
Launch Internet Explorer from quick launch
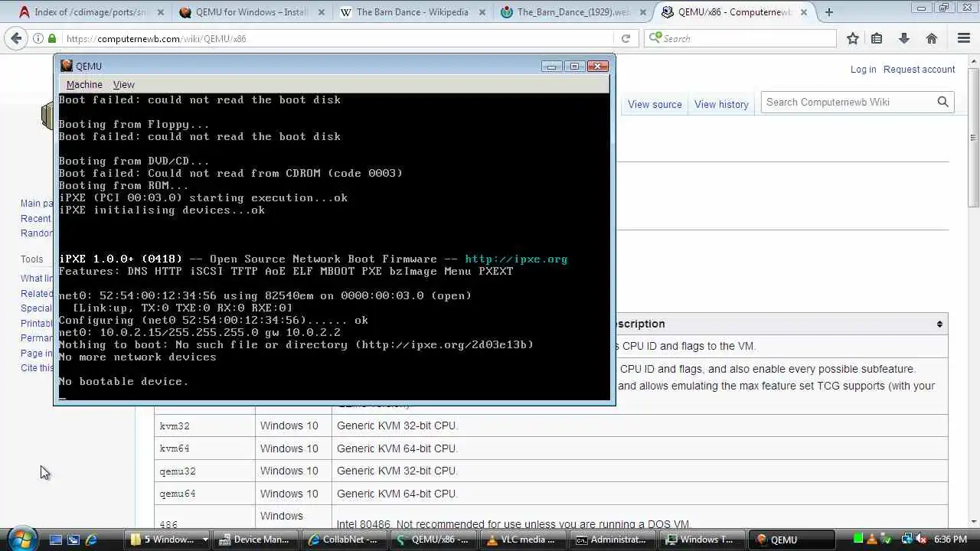point(91,540)
